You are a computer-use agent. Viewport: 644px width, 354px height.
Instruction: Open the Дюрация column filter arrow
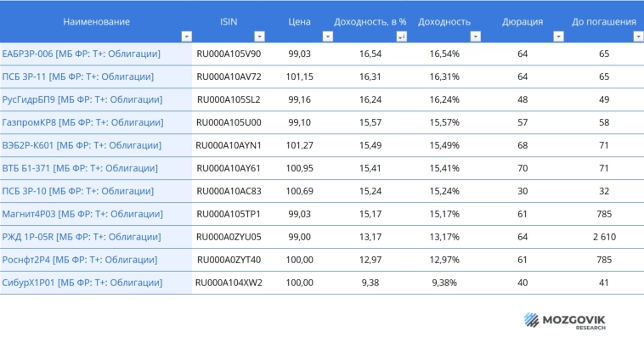[x=558, y=37]
